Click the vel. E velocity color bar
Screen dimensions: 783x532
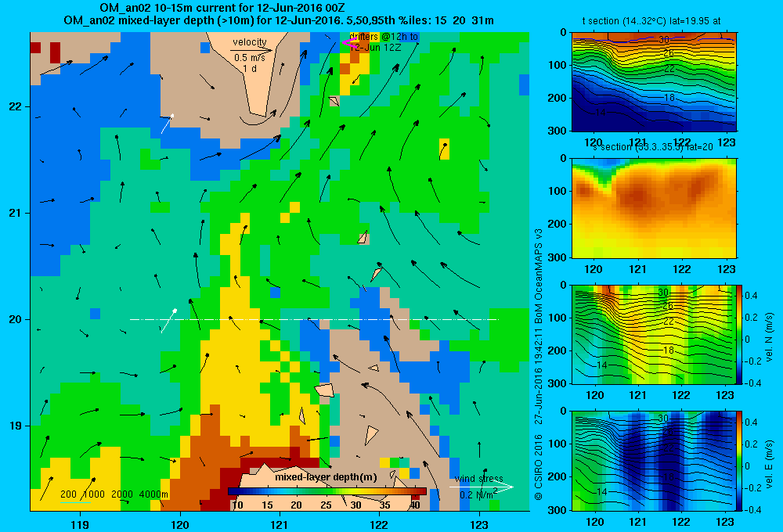(x=739, y=461)
